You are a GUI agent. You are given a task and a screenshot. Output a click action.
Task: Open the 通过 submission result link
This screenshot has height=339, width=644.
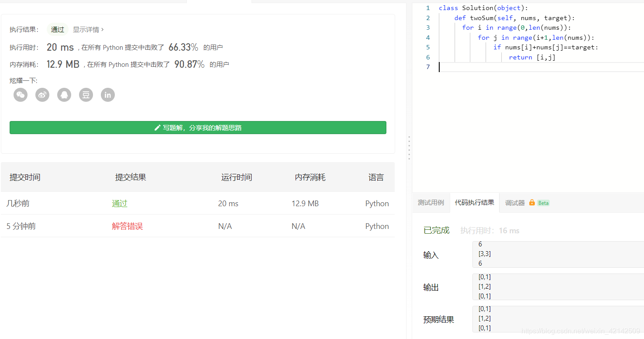pos(119,204)
